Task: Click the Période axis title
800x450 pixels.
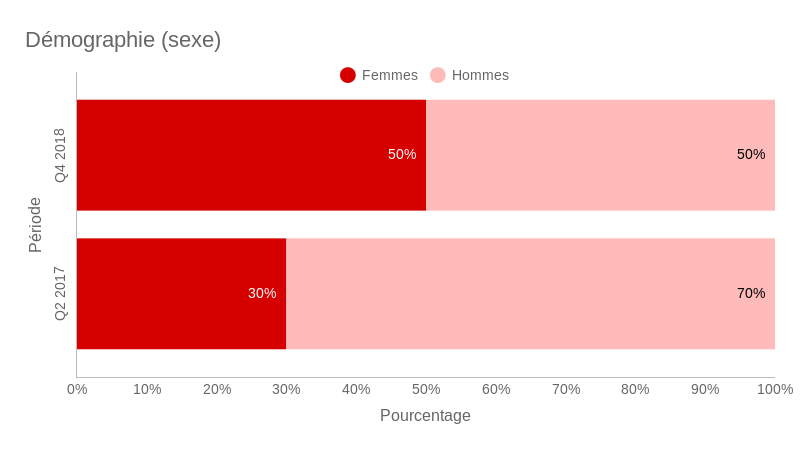Action: coord(35,225)
